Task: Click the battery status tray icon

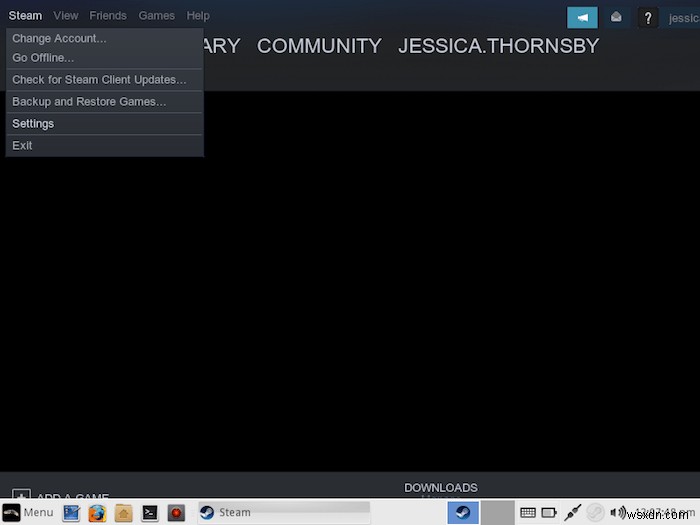Action: (x=549, y=512)
